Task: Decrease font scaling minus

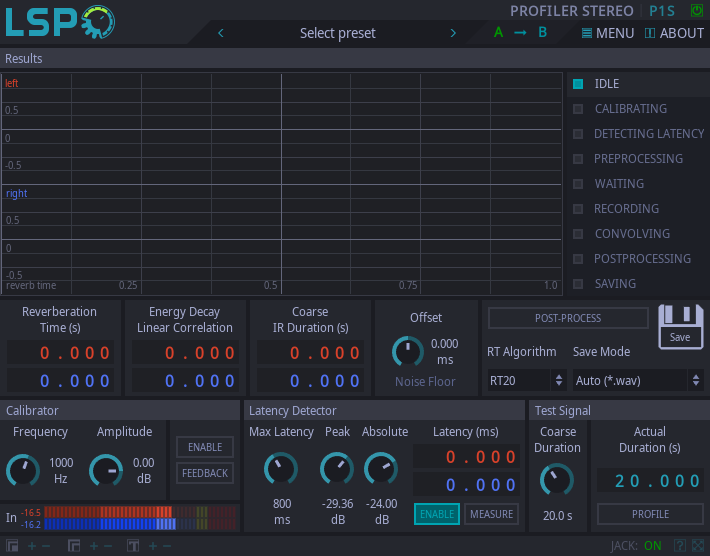Action: [x=167, y=546]
